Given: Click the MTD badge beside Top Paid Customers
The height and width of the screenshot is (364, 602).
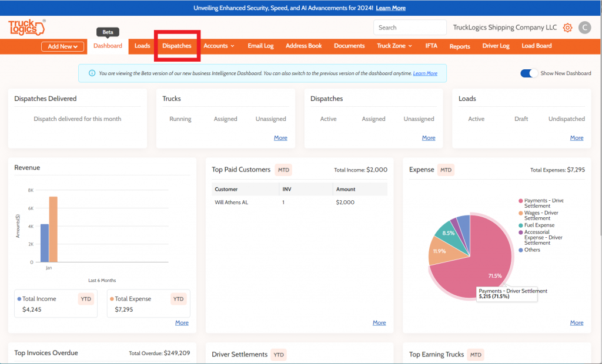Looking at the screenshot, I should (x=283, y=170).
